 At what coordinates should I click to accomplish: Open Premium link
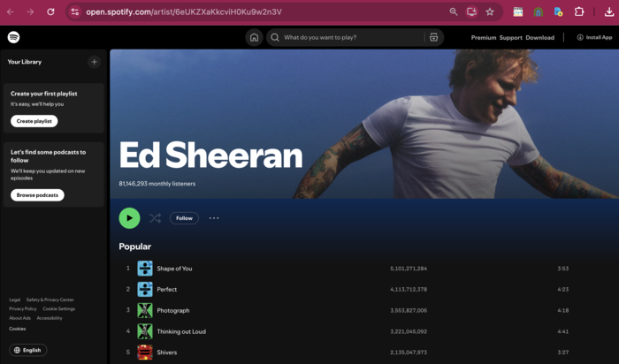484,37
